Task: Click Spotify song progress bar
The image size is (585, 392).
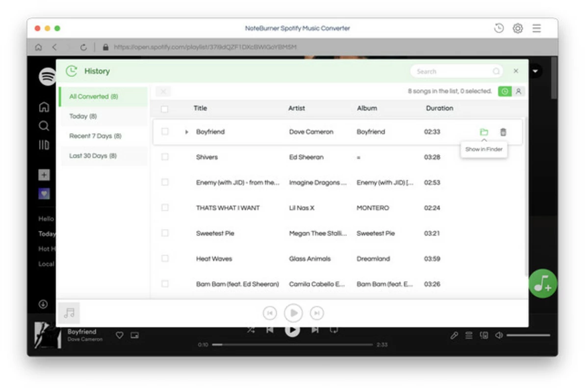Action: (292, 344)
